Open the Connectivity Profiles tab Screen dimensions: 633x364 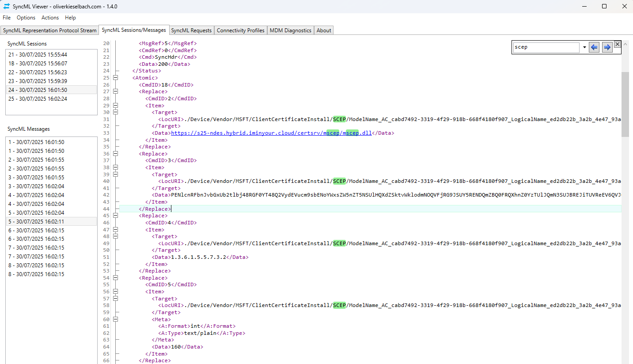pyautogui.click(x=240, y=30)
